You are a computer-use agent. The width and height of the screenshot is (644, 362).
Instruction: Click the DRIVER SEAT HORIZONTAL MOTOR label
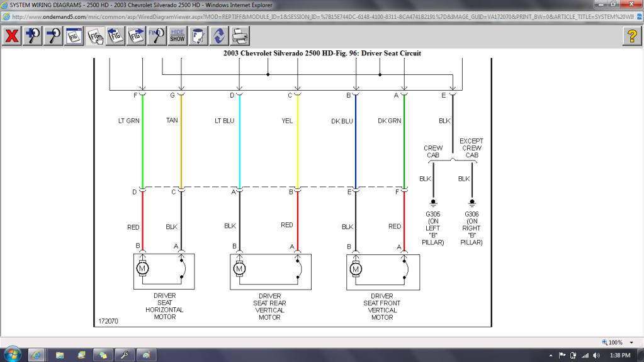point(164,306)
